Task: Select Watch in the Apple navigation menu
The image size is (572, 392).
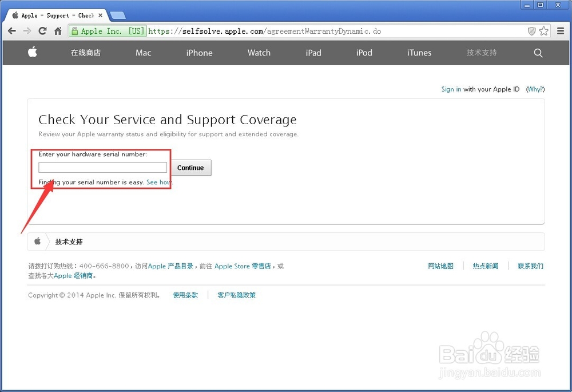Action: tap(259, 53)
